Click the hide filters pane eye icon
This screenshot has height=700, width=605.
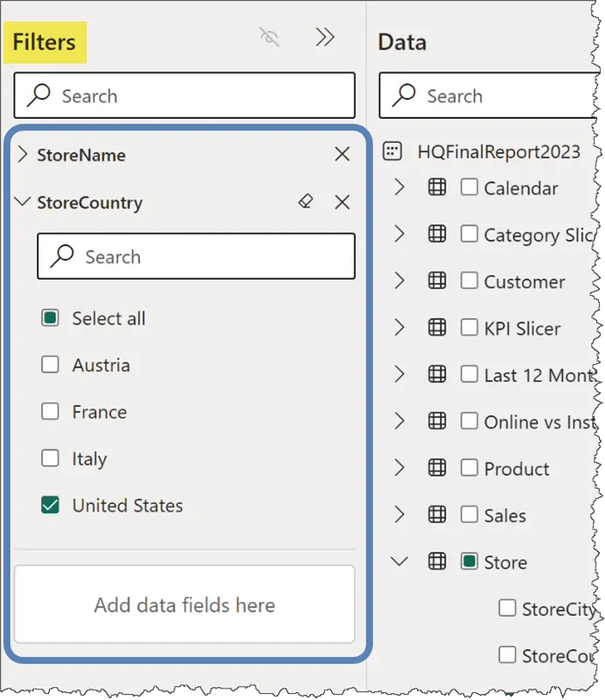coord(270,37)
